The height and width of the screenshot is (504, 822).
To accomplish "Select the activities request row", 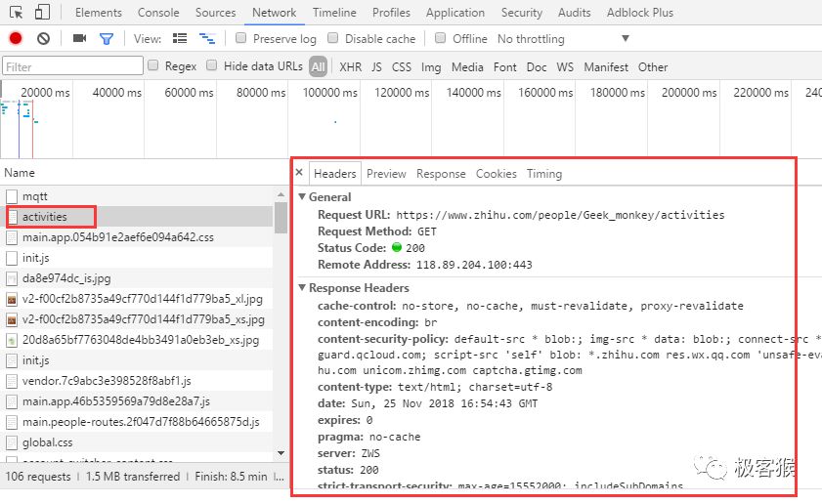I will point(136,217).
